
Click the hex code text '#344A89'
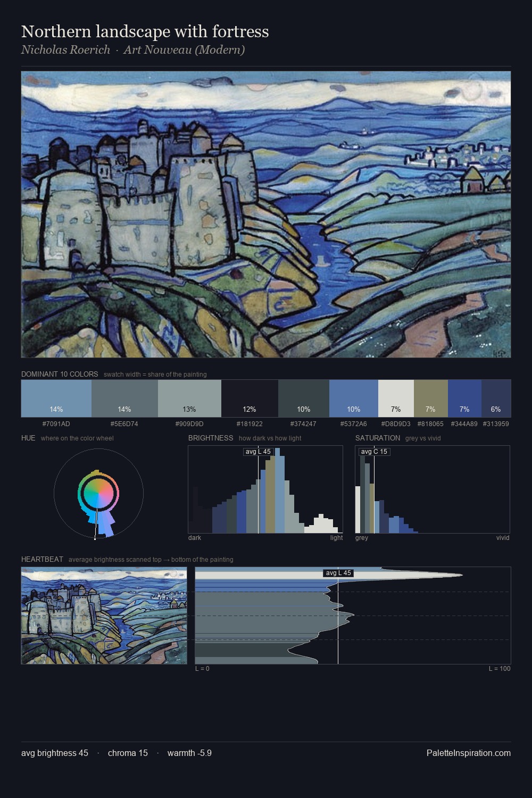click(464, 424)
